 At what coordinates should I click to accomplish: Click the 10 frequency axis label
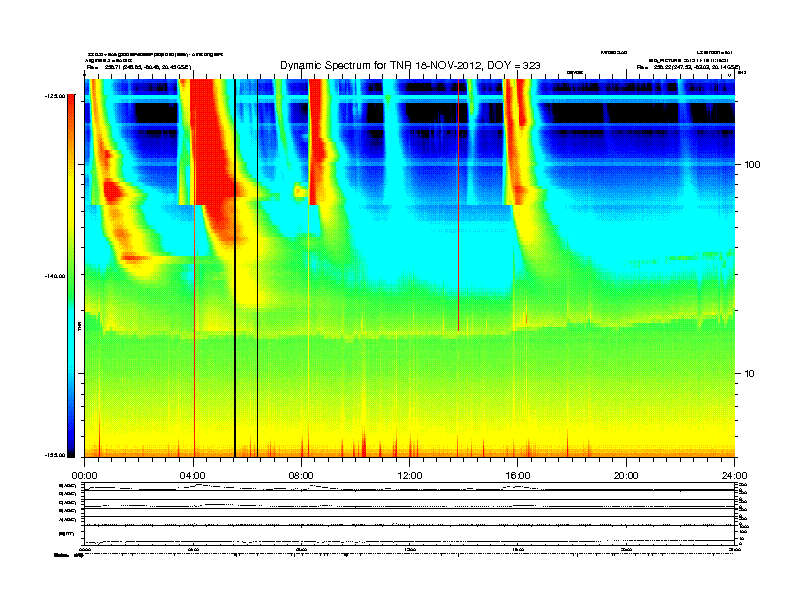click(750, 374)
